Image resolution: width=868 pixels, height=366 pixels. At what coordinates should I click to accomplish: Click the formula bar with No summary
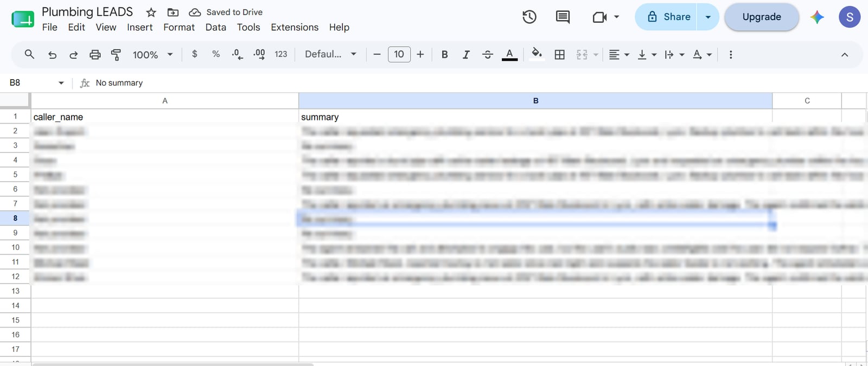click(x=477, y=82)
